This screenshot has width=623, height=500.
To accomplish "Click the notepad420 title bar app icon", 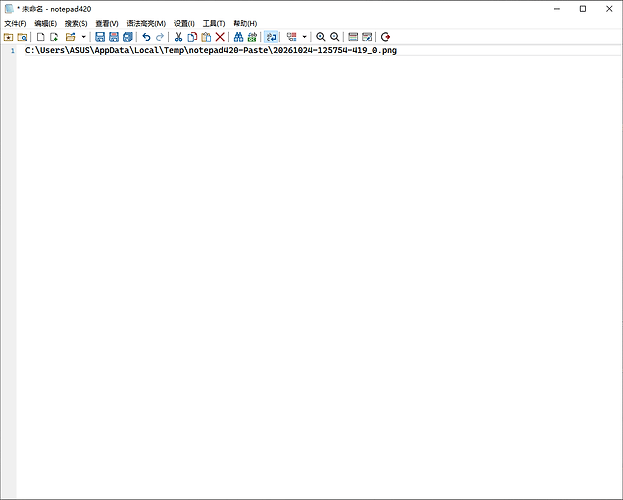I will pos(9,9).
